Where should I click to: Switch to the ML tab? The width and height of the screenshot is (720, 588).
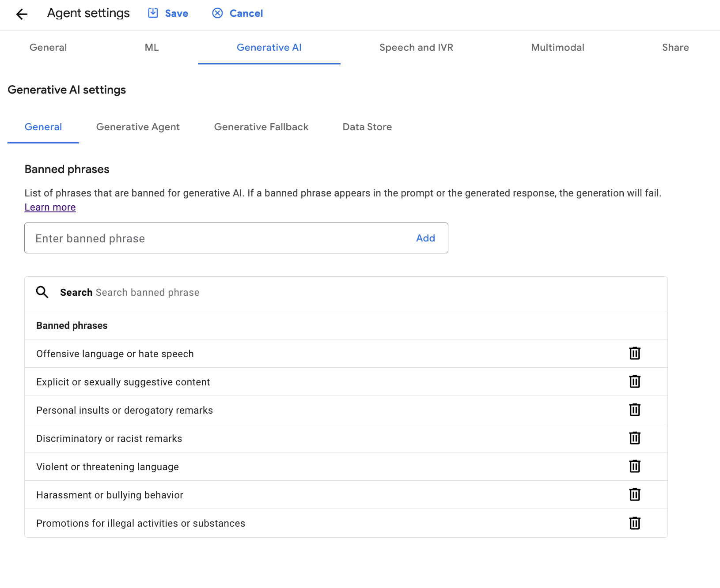(x=152, y=47)
